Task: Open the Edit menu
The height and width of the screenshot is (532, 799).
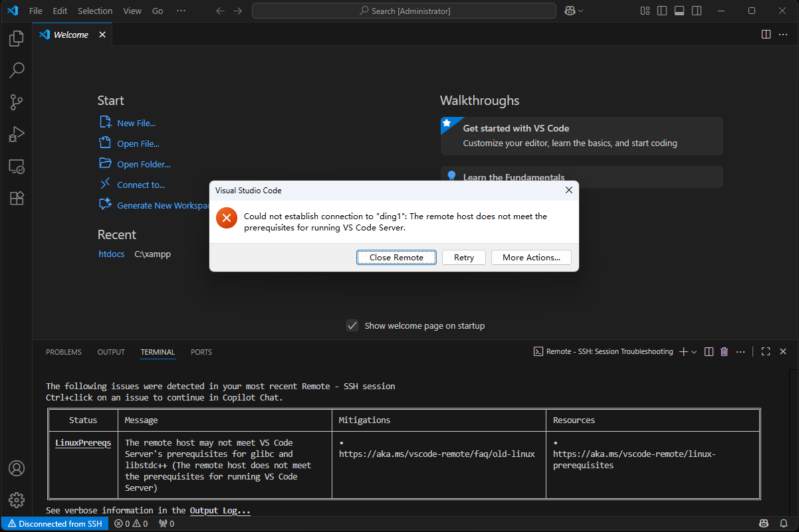Action: coord(60,11)
